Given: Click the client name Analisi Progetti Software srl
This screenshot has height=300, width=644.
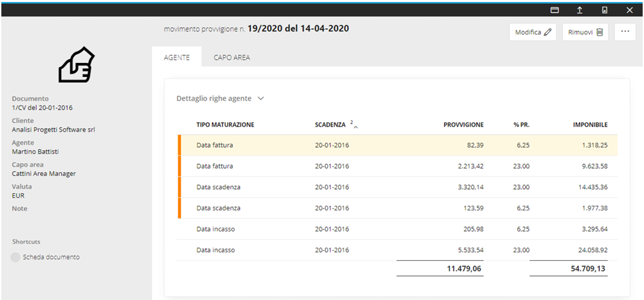Looking at the screenshot, I should pos(53,129).
